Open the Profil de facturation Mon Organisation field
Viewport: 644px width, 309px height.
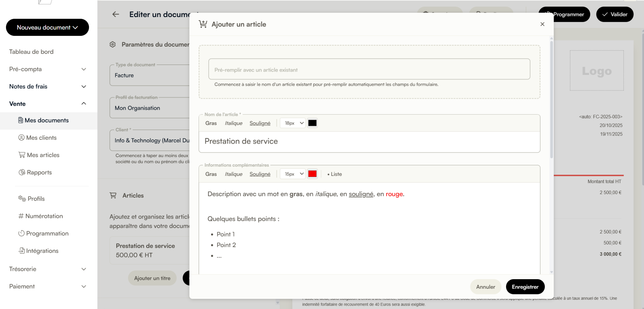pyautogui.click(x=150, y=108)
